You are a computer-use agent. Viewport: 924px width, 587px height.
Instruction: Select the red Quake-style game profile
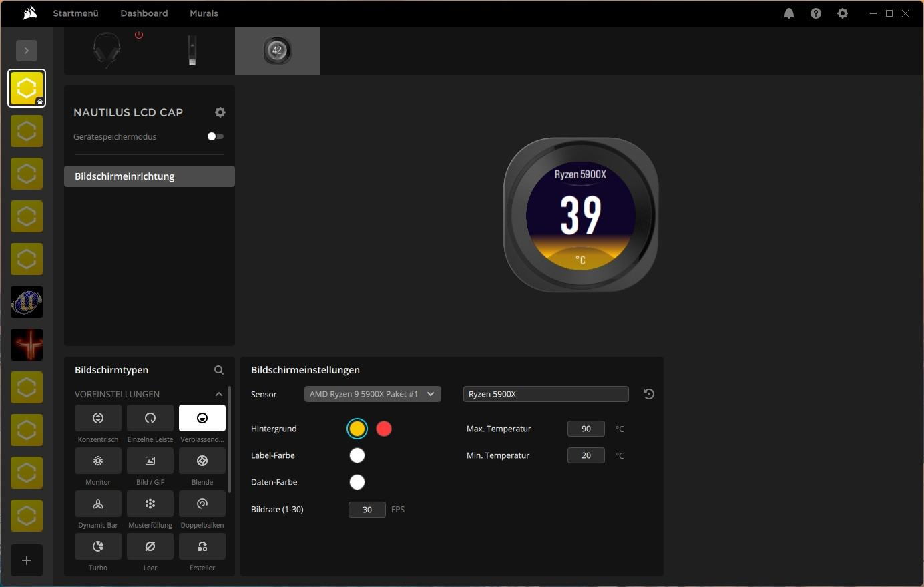[27, 345]
